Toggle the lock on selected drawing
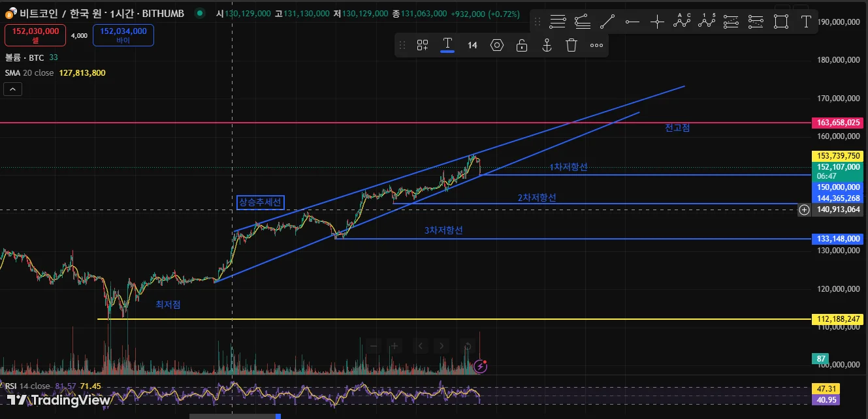This screenshot has height=419, width=868. tap(522, 45)
